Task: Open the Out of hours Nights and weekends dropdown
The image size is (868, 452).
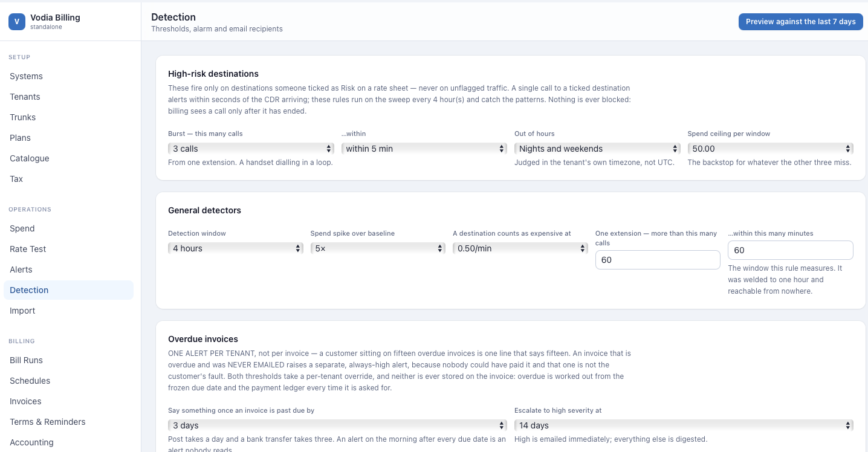Action: tap(597, 149)
